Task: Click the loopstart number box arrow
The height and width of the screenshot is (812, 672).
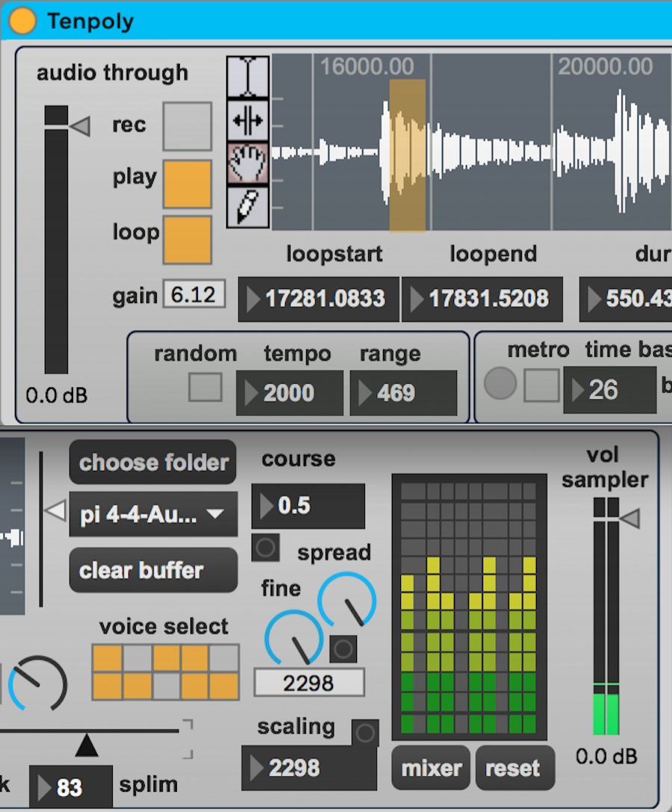Action: pyautogui.click(x=253, y=300)
